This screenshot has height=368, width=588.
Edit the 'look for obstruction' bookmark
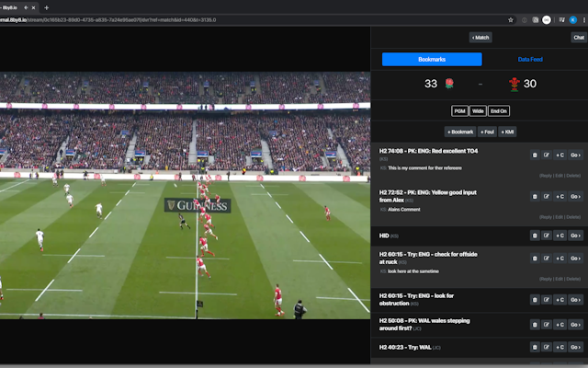tap(547, 300)
